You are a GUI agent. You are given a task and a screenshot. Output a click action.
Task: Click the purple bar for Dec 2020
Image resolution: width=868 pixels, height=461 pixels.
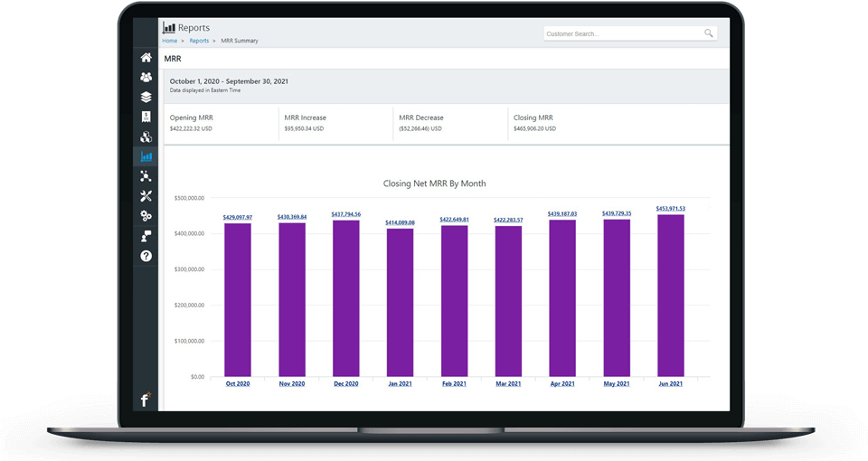pos(345,298)
